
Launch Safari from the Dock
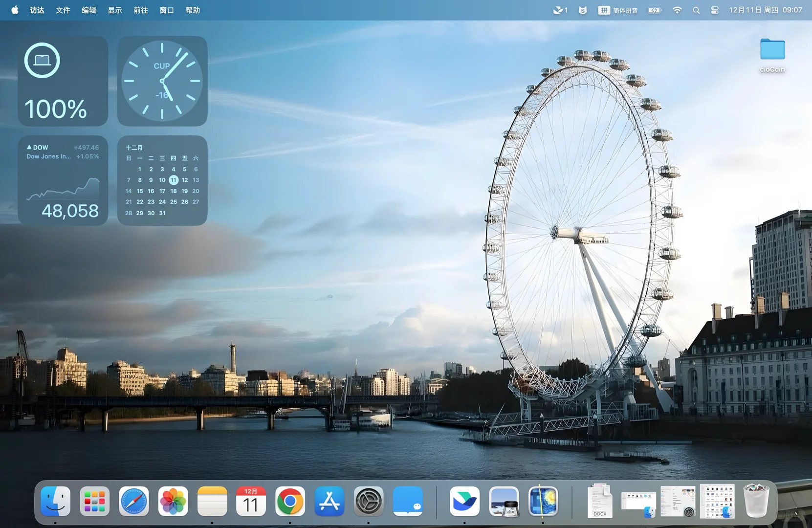(x=134, y=501)
